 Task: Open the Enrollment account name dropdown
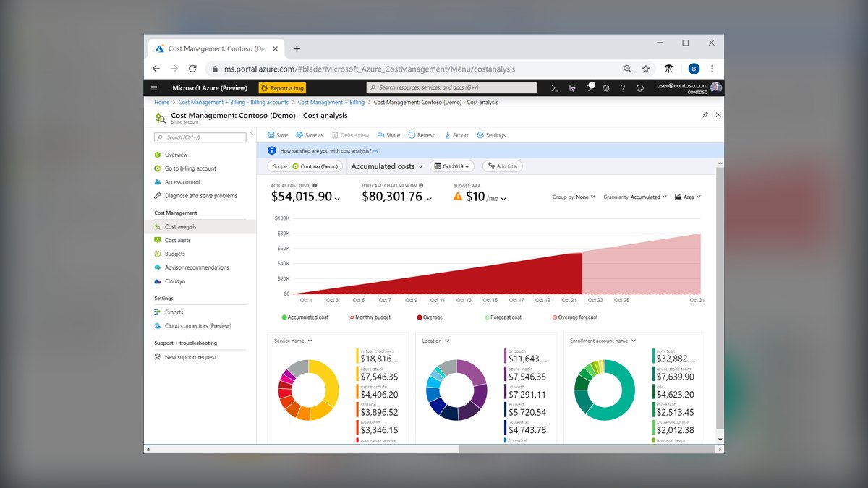tap(603, 341)
